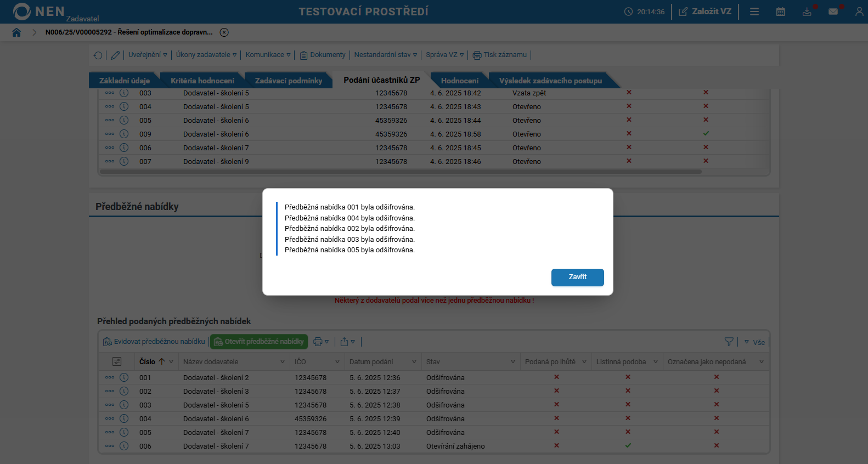
Task: Expand the Uveřejnění dropdown menu
Action: (x=148, y=55)
